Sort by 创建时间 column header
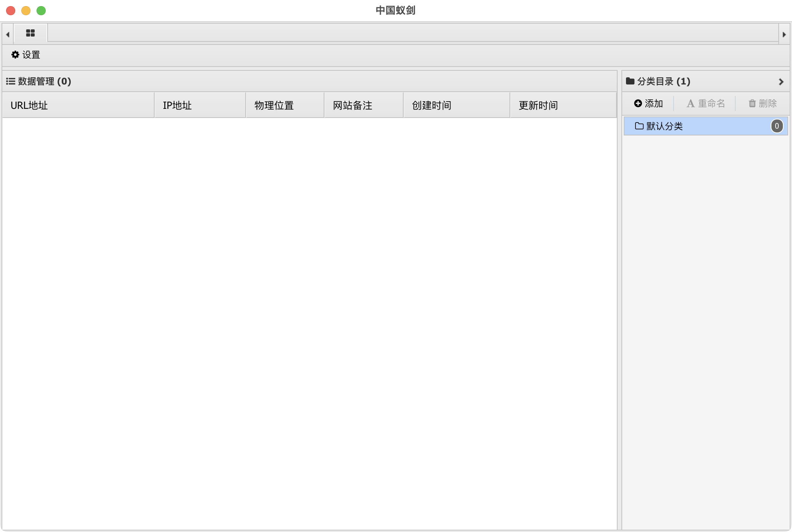This screenshot has height=532, width=792. point(457,105)
